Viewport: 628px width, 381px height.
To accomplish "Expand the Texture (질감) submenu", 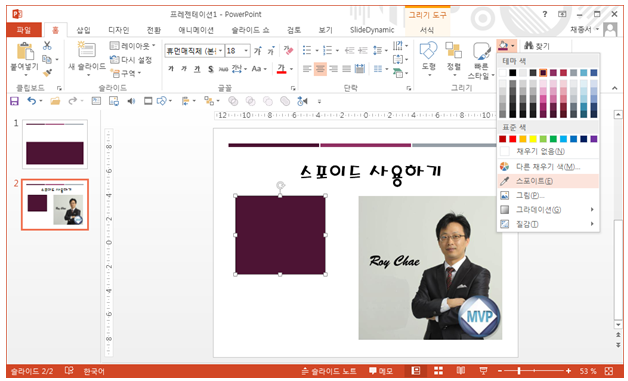I will (548, 224).
